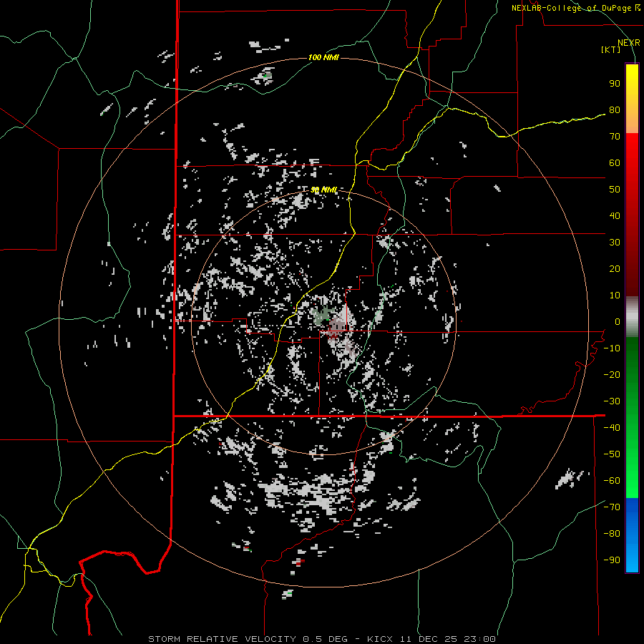644x644 pixels.
Task: Click the -50 scale label
Action: [x=612, y=454]
